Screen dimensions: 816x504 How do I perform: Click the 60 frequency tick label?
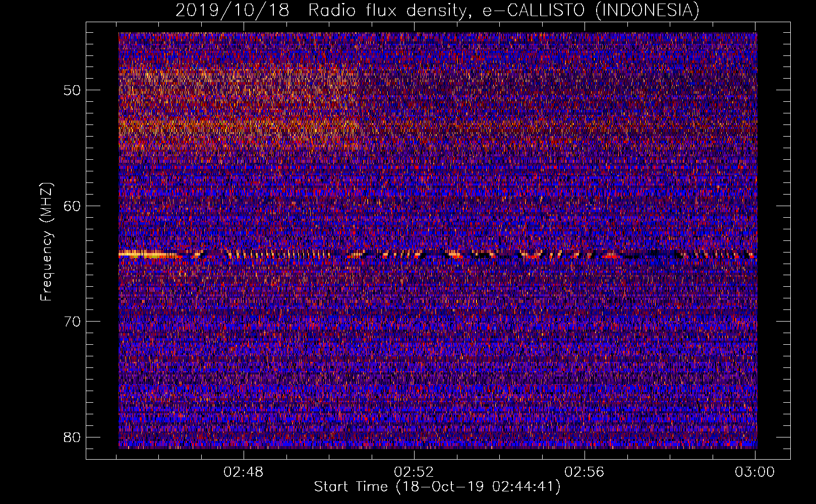coord(73,206)
